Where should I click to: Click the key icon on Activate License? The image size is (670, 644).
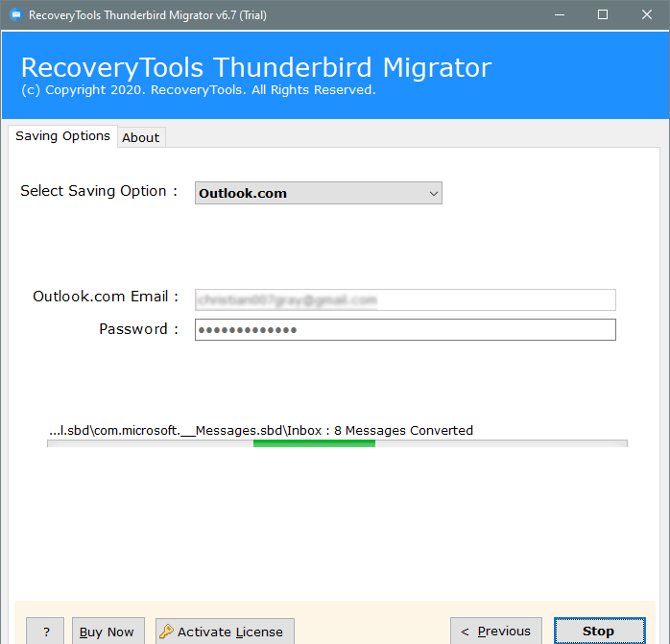pos(166,632)
